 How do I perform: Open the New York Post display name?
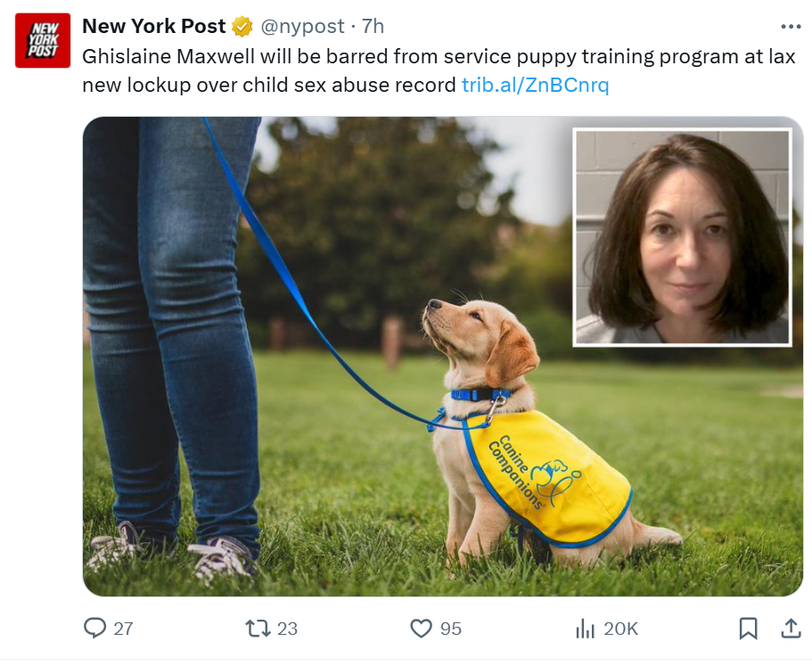point(154,26)
